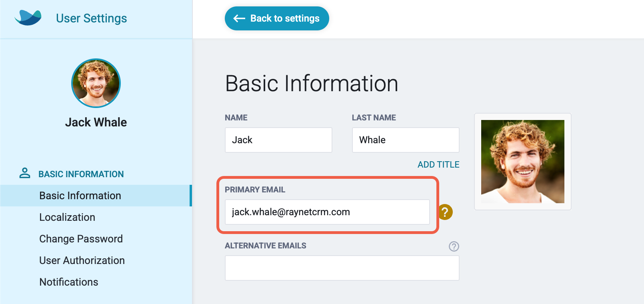The image size is (644, 304).
Task: Click the User Settings title text
Action: pyautogui.click(x=91, y=18)
